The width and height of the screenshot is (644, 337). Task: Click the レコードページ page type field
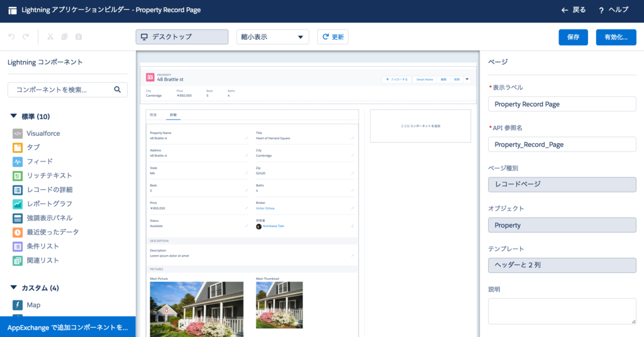562,184
